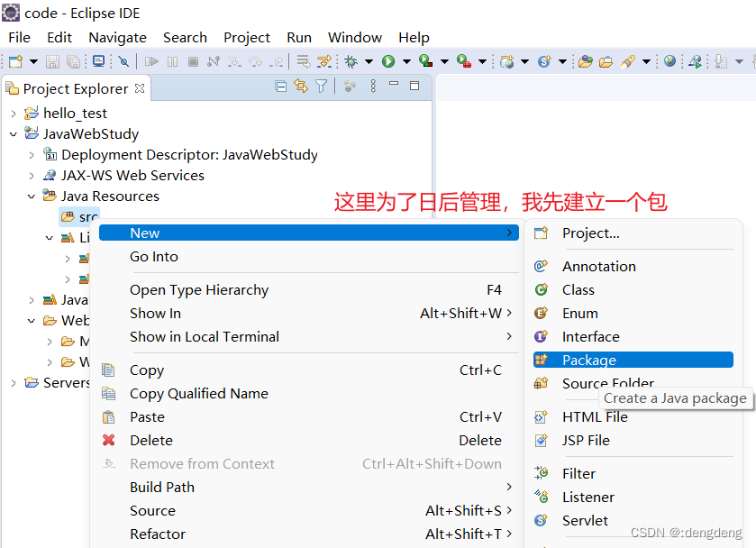Choose Listener from the New submenu
Viewport: 756px width, 548px height.
click(633, 497)
